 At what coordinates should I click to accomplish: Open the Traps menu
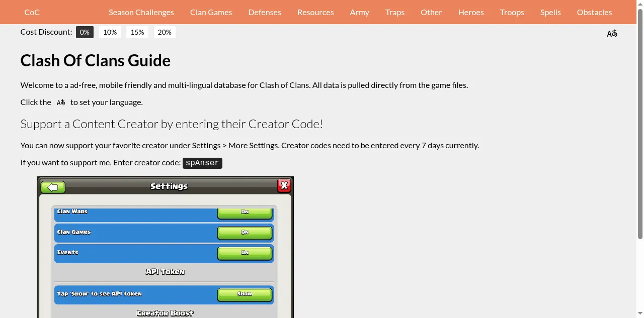coord(395,12)
